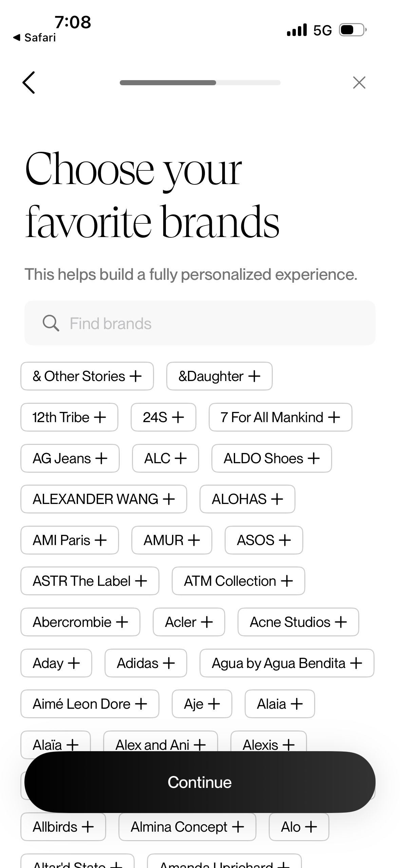Click the onboarding progress bar
Screen dimensions: 400x868
click(200, 83)
